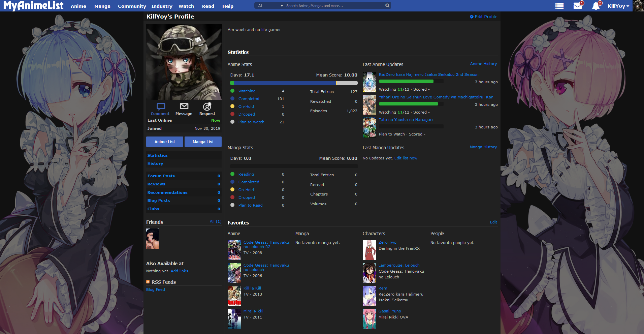Click the search magnifier icon
Image resolution: width=644 pixels, height=334 pixels.
[x=387, y=5]
